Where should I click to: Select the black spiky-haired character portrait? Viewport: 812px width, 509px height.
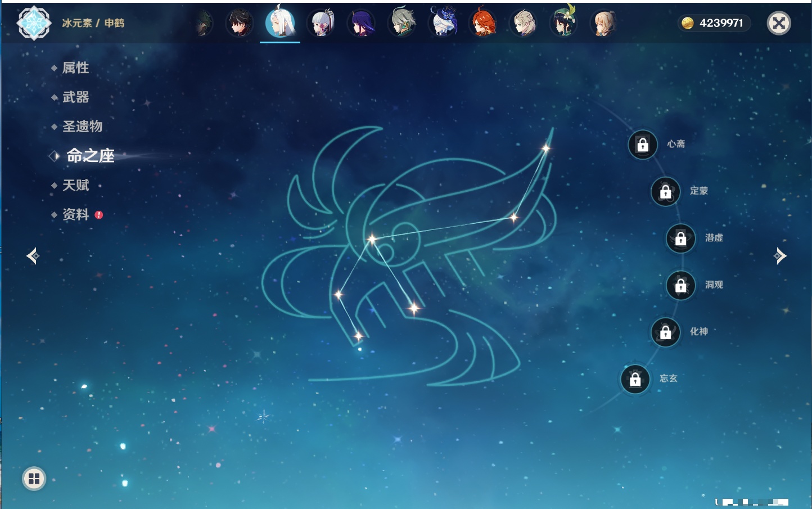[x=239, y=23]
